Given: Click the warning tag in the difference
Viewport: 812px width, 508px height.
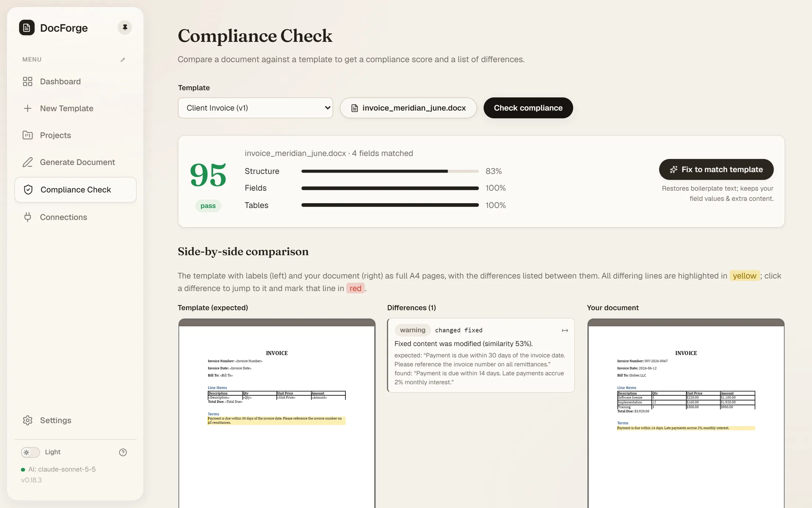Looking at the screenshot, I should pos(413,330).
